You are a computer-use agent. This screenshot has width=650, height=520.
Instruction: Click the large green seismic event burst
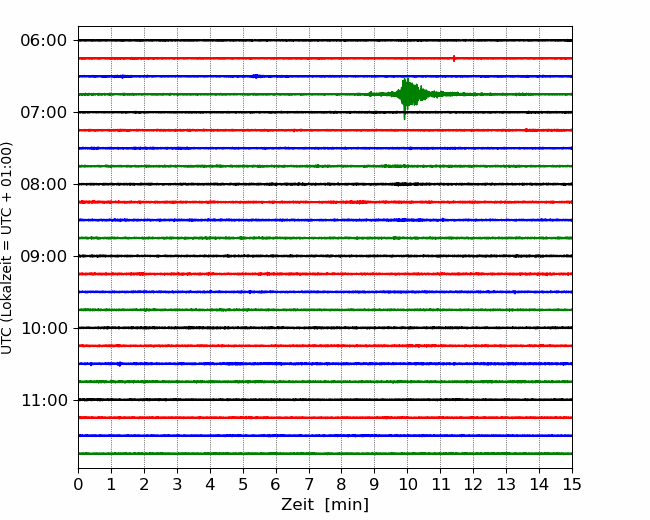click(408, 96)
